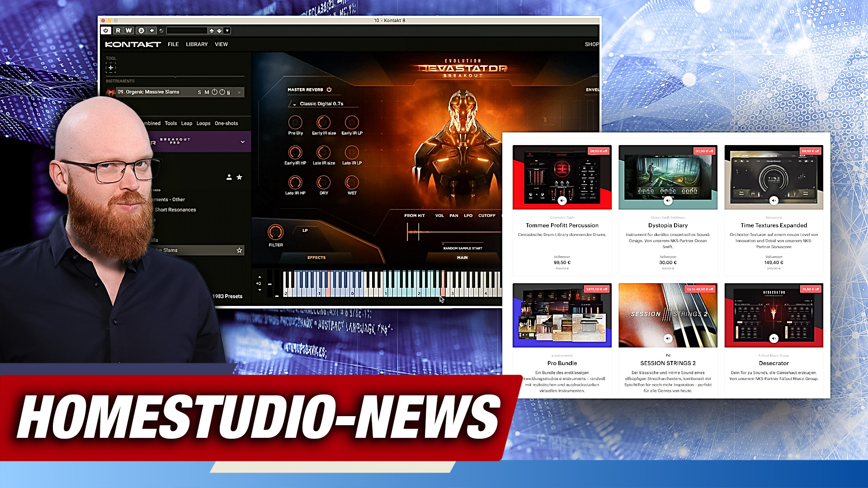
Task: Switch to the MAIN tab
Action: point(462,258)
